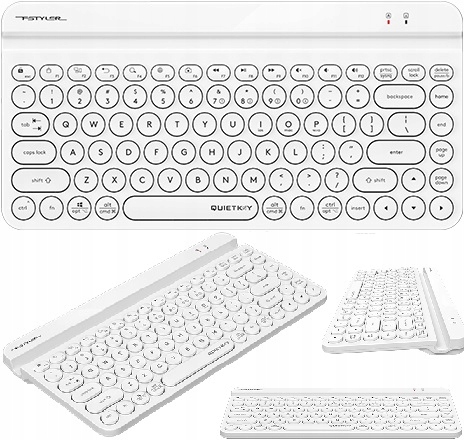Click the QUIETKEY spacebar

(x=191, y=208)
